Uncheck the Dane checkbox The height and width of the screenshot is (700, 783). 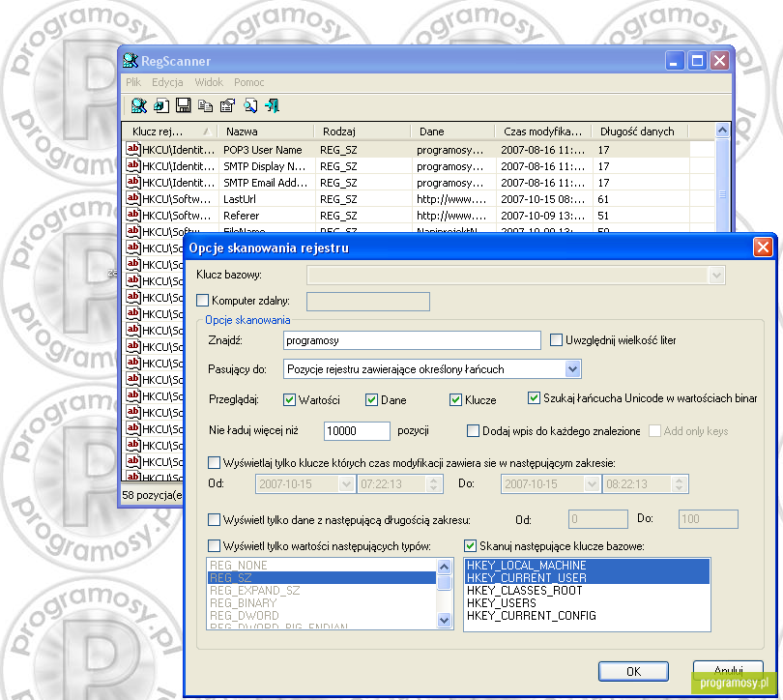pos(371,400)
